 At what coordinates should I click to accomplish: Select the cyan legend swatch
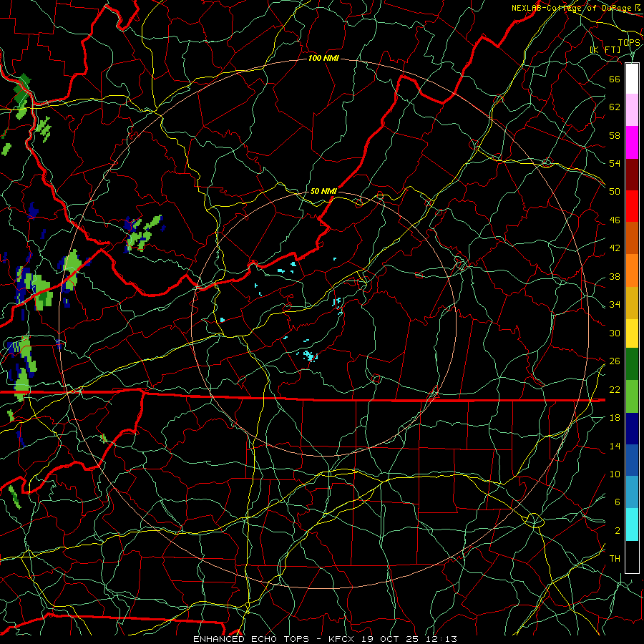632,525
